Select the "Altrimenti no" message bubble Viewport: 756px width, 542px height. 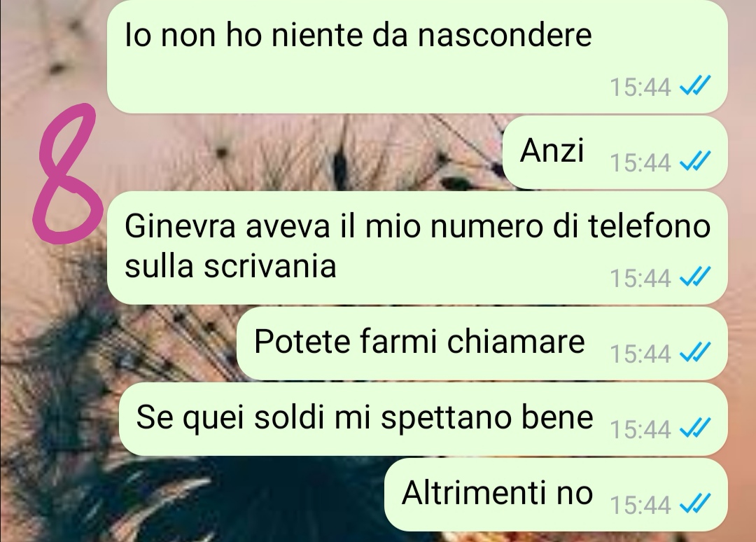556,495
